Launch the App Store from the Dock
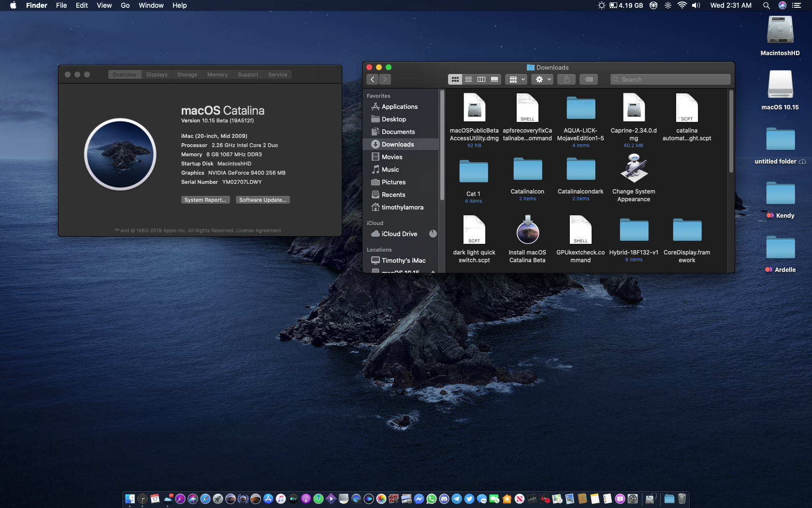812x508 pixels. click(268, 498)
